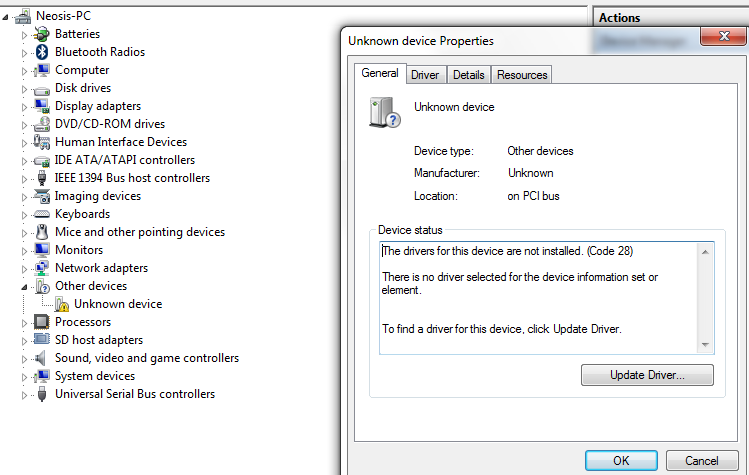Expand the Keyboards tree node
749x475 pixels.
click(x=24, y=215)
